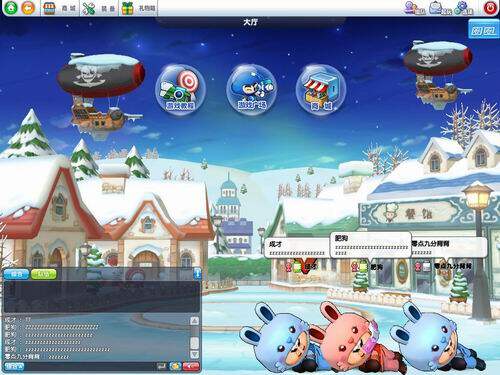Screen dimensions: 500x375
Task: Click the 肥狗 player name label
Action: 377,267
